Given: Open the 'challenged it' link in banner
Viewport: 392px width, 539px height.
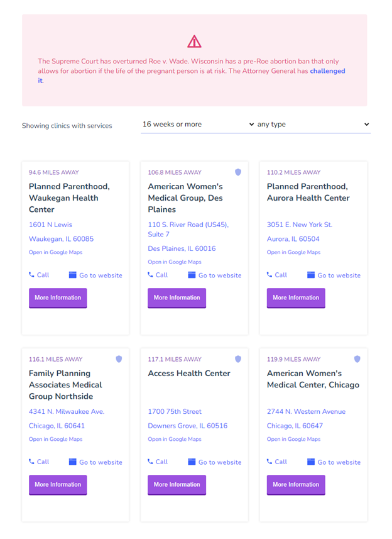Looking at the screenshot, I should (191, 75).
